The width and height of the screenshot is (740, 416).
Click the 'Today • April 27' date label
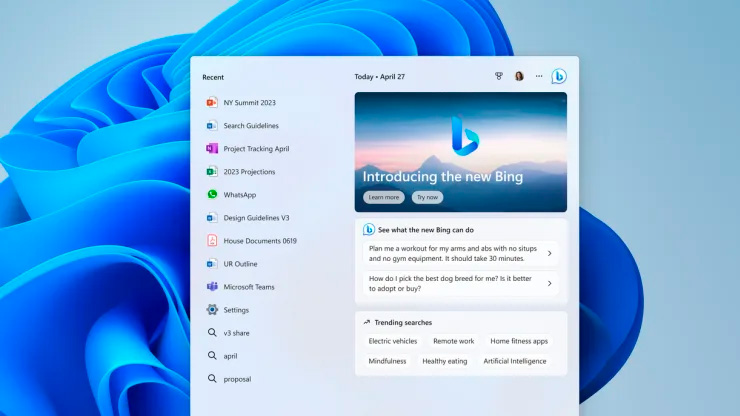click(x=379, y=76)
